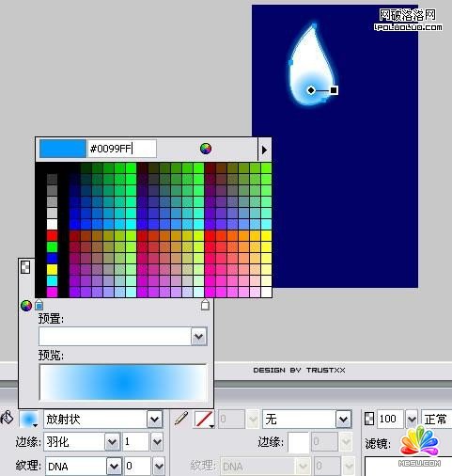Click the opacity field showing 100
Image resolution: width=452 pixels, height=476 pixels.
[390, 419]
